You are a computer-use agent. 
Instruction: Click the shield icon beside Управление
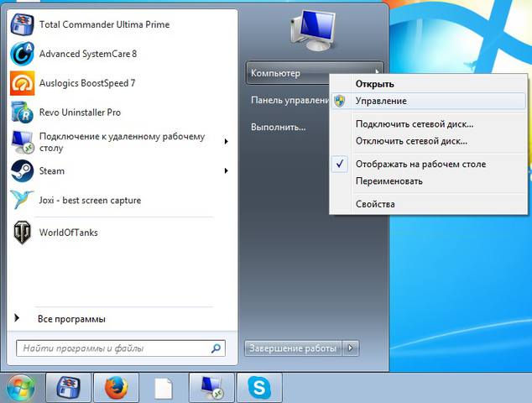point(340,102)
